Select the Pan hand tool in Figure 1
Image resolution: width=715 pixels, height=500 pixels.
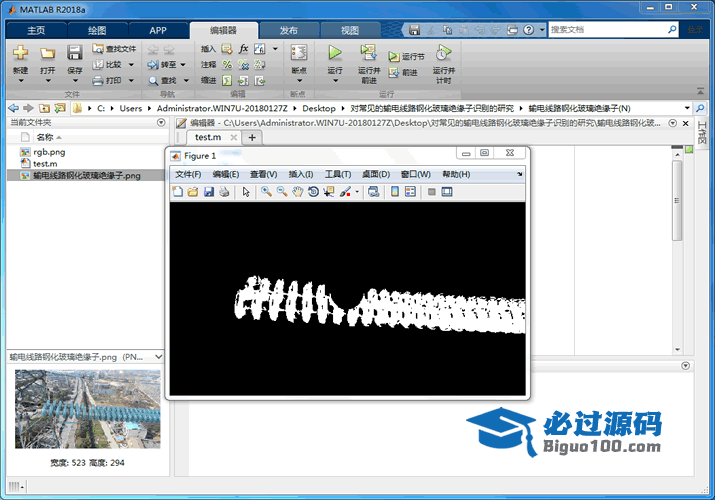click(297, 191)
